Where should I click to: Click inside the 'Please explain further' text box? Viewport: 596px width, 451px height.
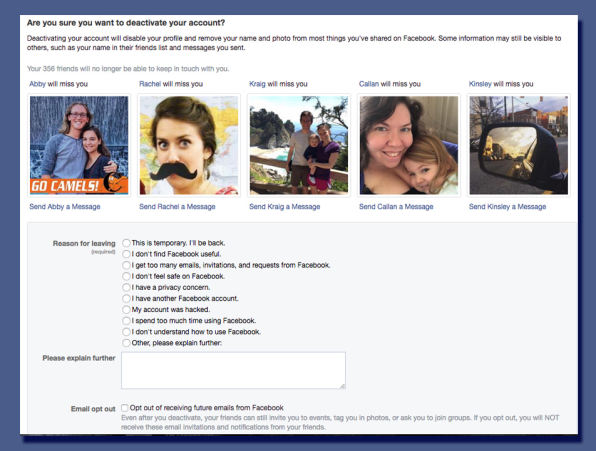pyautogui.click(x=233, y=370)
